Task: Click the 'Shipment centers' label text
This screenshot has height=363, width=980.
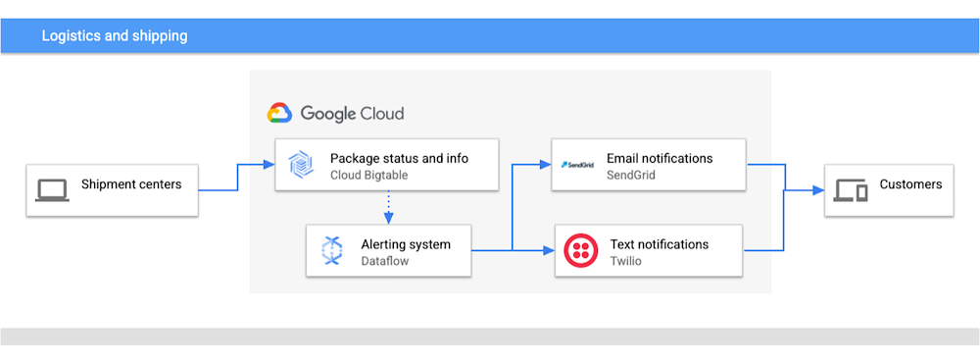Action: (x=131, y=184)
